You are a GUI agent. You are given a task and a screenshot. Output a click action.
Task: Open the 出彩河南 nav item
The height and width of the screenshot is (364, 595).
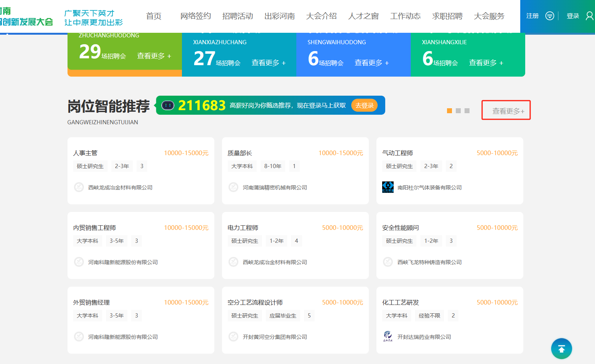click(280, 16)
